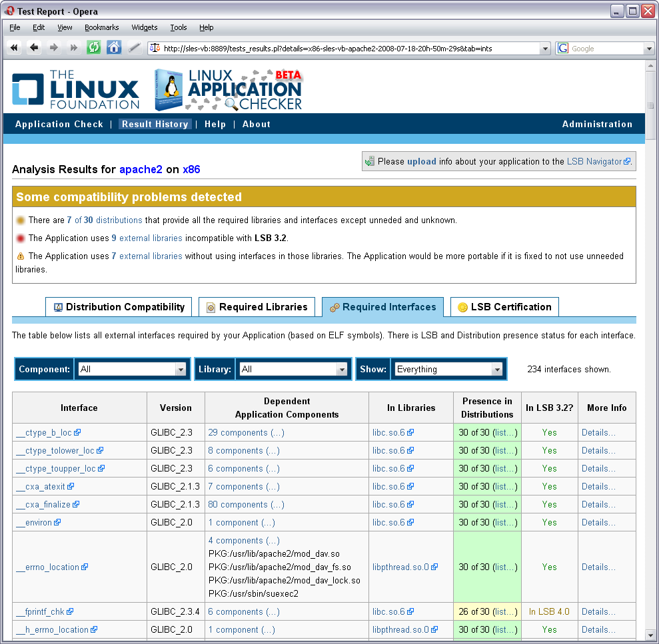Viewport: 659px width, 644px height.
Task: Switch to Required Libraries tab
Action: 257,307
